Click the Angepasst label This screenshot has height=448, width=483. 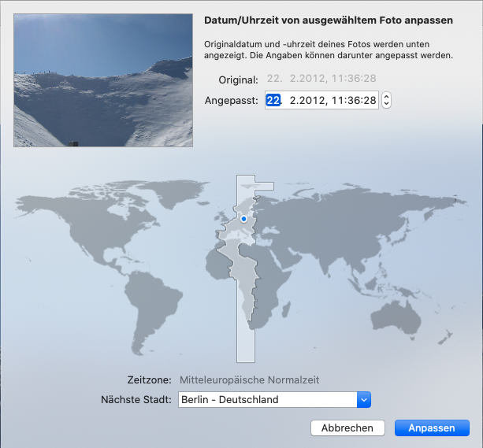[x=232, y=101]
